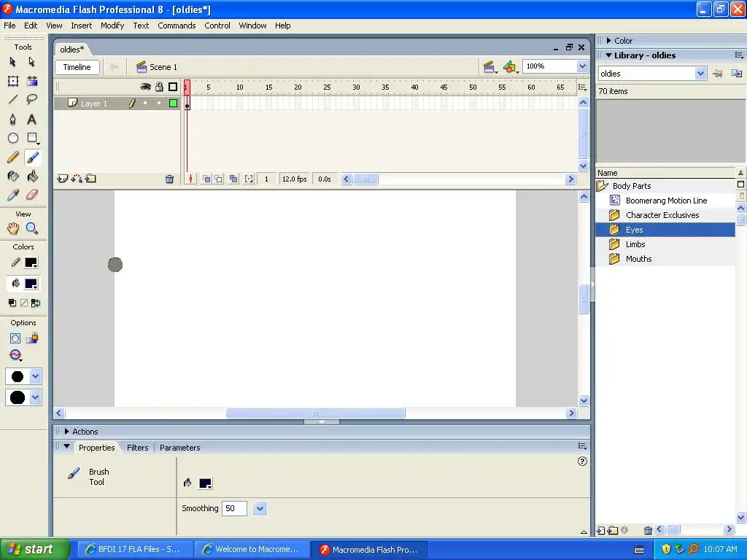The image size is (747, 560).
Task: Toggle Lock Fill option
Action: [32, 338]
